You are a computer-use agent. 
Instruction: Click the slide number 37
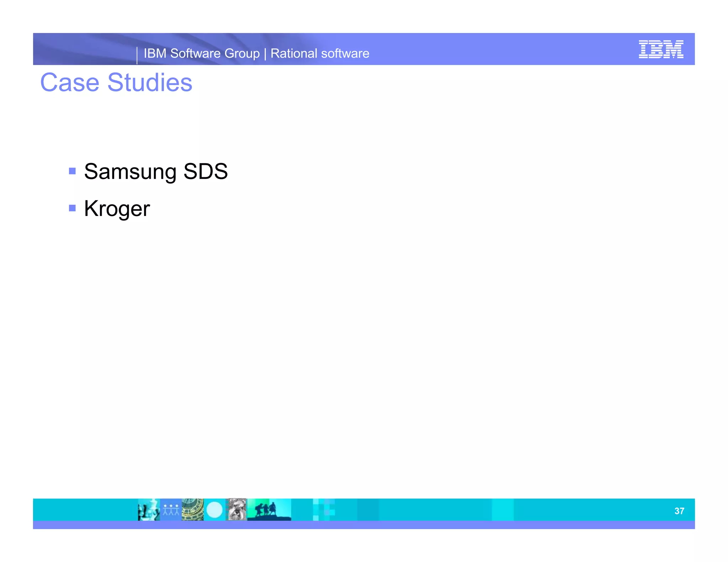click(679, 511)
